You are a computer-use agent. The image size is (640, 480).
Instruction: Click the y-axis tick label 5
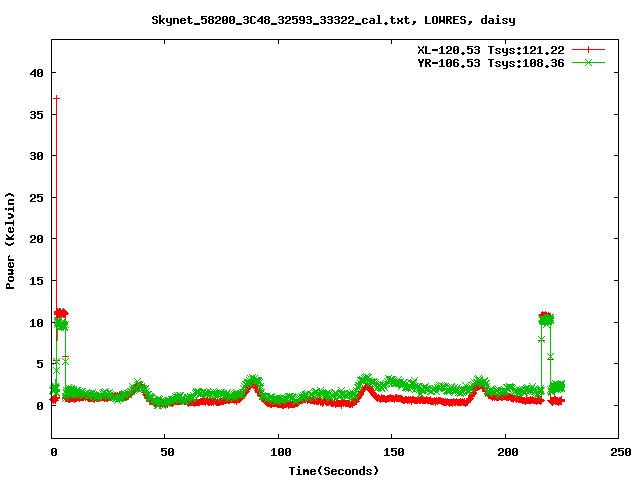[40, 364]
